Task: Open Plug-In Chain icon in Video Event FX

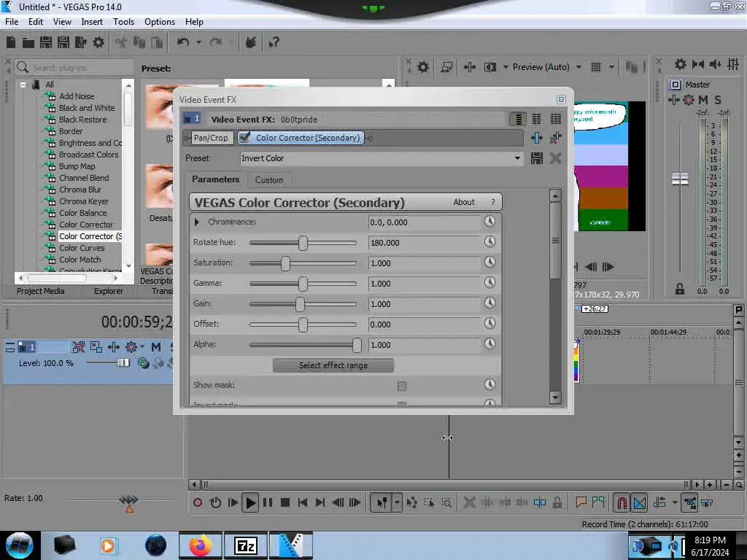Action: coord(537,138)
